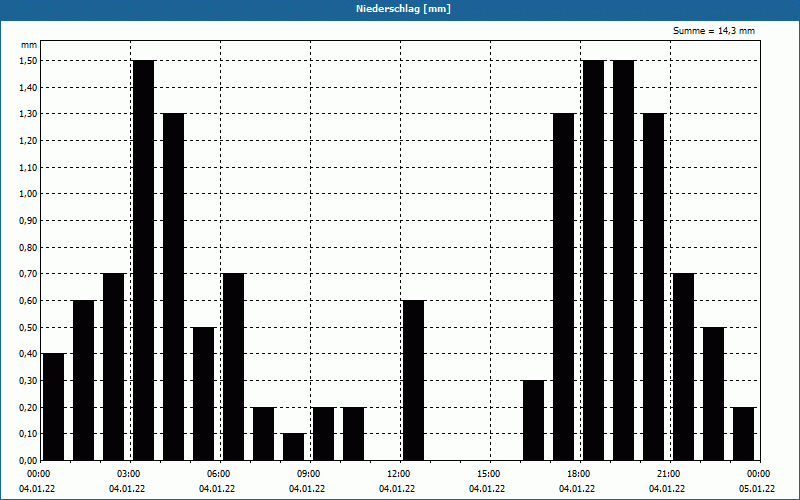Viewport: 800px width, 500px height.
Task: Select the 0,70 y-axis label
Action: coord(26,274)
